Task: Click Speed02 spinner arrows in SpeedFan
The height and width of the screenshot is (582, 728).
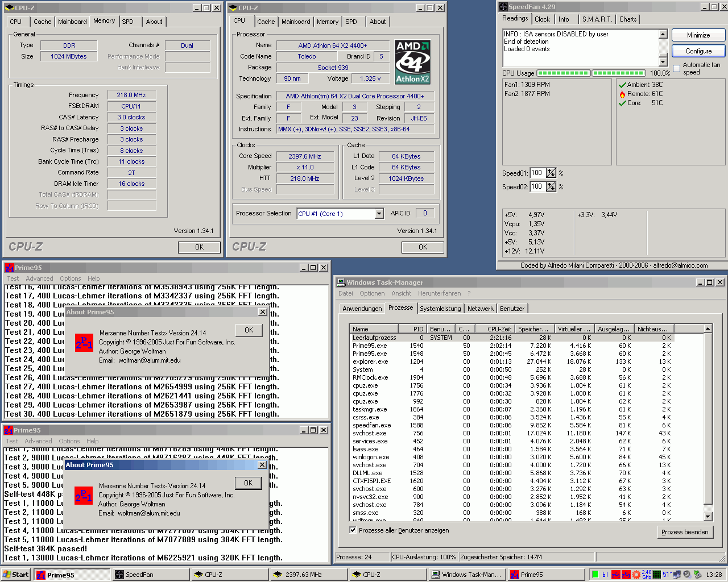Action: (551, 186)
